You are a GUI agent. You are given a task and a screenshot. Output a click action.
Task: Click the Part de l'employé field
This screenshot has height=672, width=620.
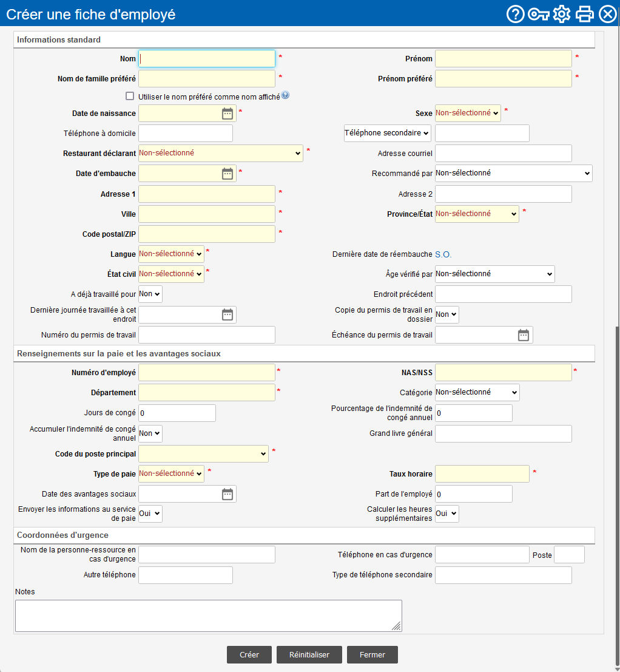474,494
